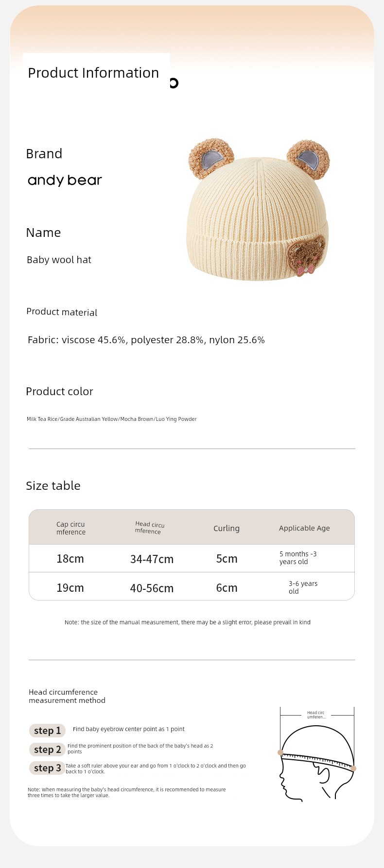Image resolution: width=384 pixels, height=868 pixels.
Task: Click the 34-47cm head circumference value
Action: pyautogui.click(x=152, y=559)
